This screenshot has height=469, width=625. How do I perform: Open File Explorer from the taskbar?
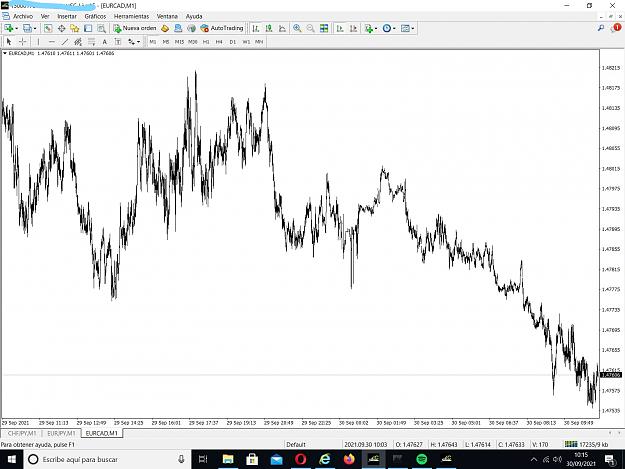tap(228, 459)
